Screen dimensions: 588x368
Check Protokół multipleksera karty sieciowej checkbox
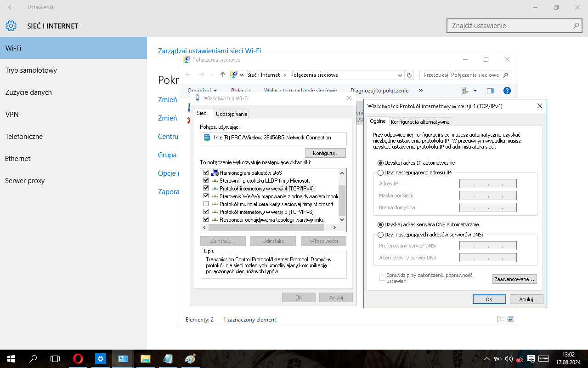click(206, 204)
